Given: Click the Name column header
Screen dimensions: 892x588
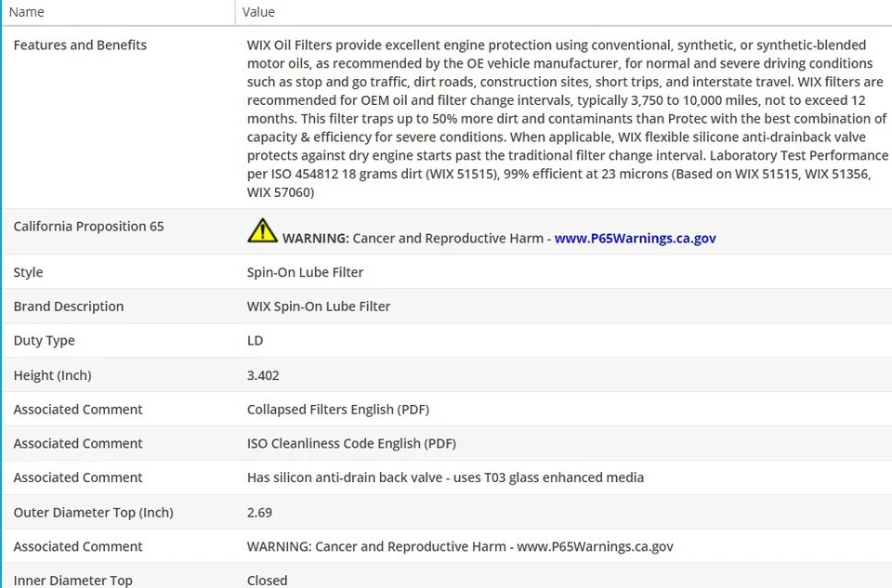Looking at the screenshot, I should [27, 12].
